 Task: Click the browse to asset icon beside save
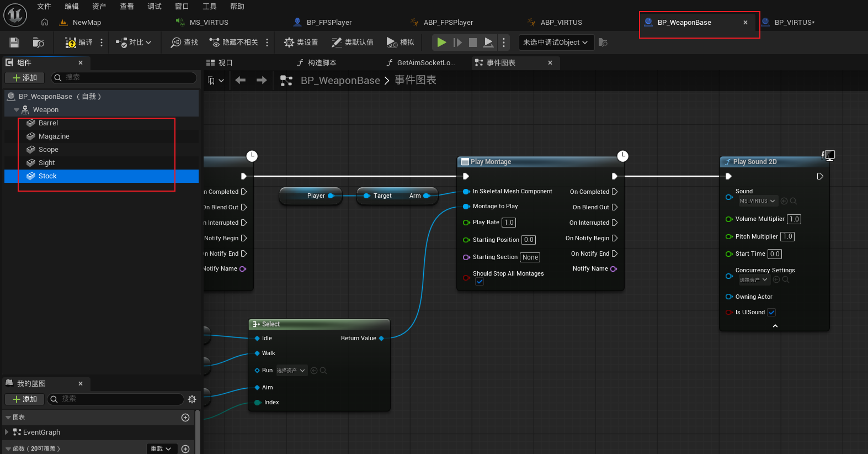38,43
